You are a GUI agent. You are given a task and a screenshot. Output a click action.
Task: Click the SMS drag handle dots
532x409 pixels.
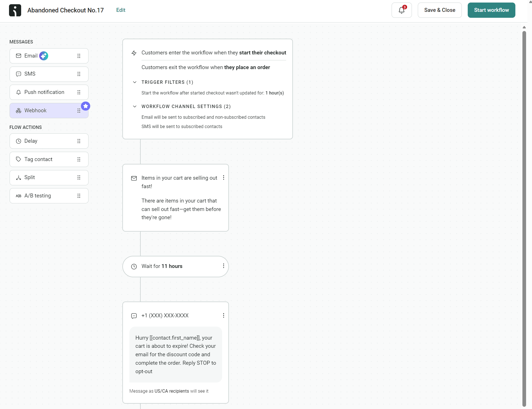coord(79,74)
